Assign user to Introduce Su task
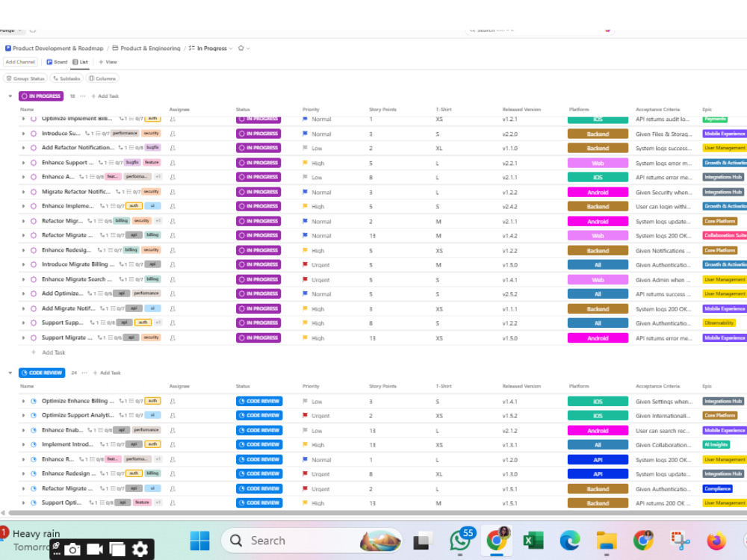This screenshot has width=747, height=560. tap(173, 134)
